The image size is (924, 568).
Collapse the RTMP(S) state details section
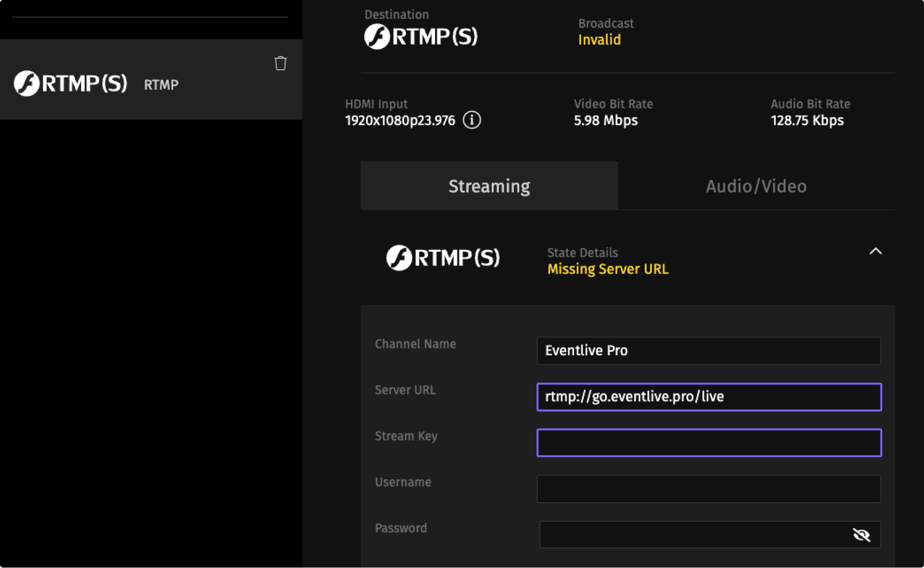coord(875,252)
